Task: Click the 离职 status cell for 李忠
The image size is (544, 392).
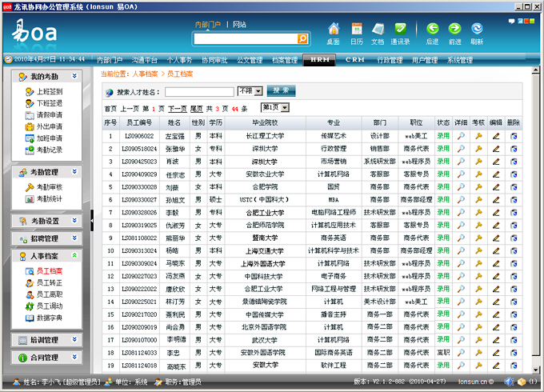Action: 443,353
